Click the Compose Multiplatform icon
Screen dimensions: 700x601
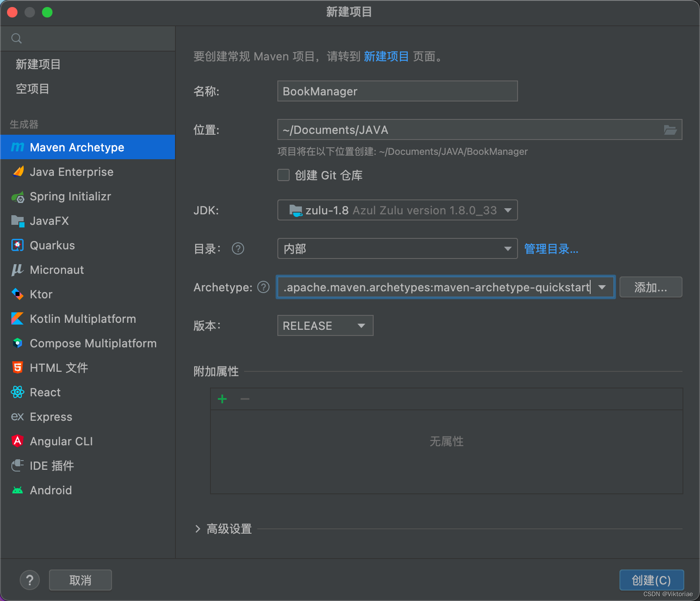(x=17, y=343)
